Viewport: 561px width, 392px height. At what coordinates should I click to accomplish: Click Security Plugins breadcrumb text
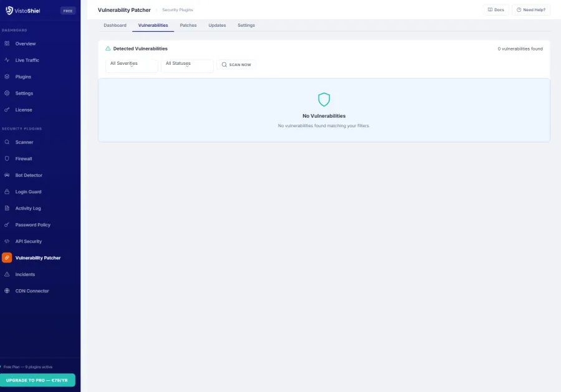click(x=178, y=10)
